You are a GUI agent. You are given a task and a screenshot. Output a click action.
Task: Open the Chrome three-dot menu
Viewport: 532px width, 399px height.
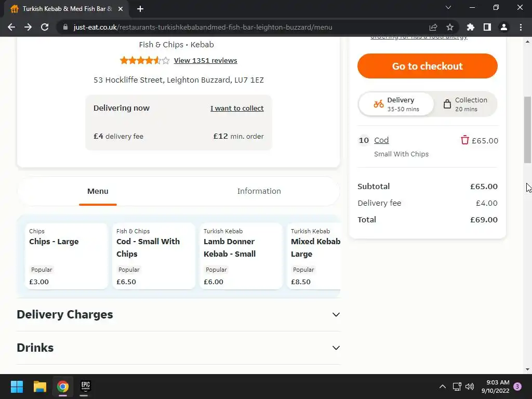pyautogui.click(x=521, y=27)
